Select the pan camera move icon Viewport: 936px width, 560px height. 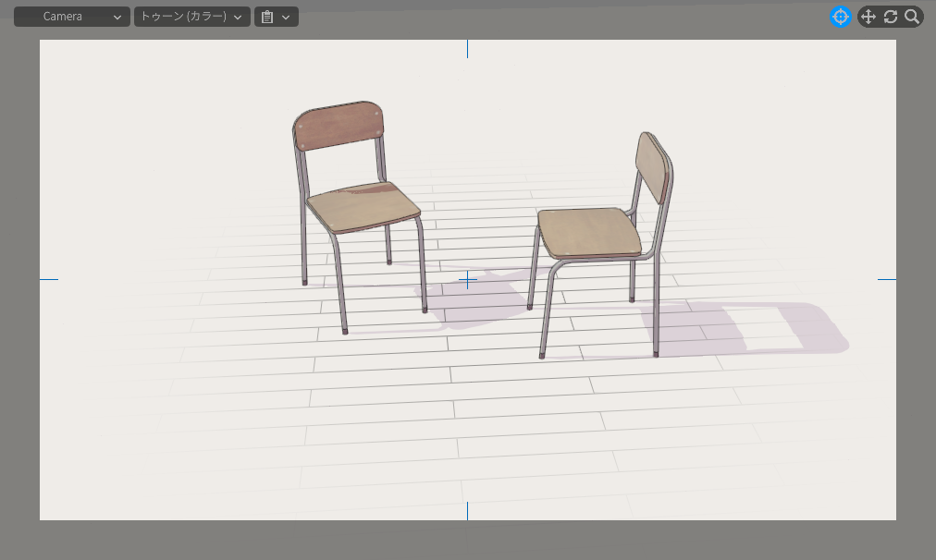tap(868, 17)
